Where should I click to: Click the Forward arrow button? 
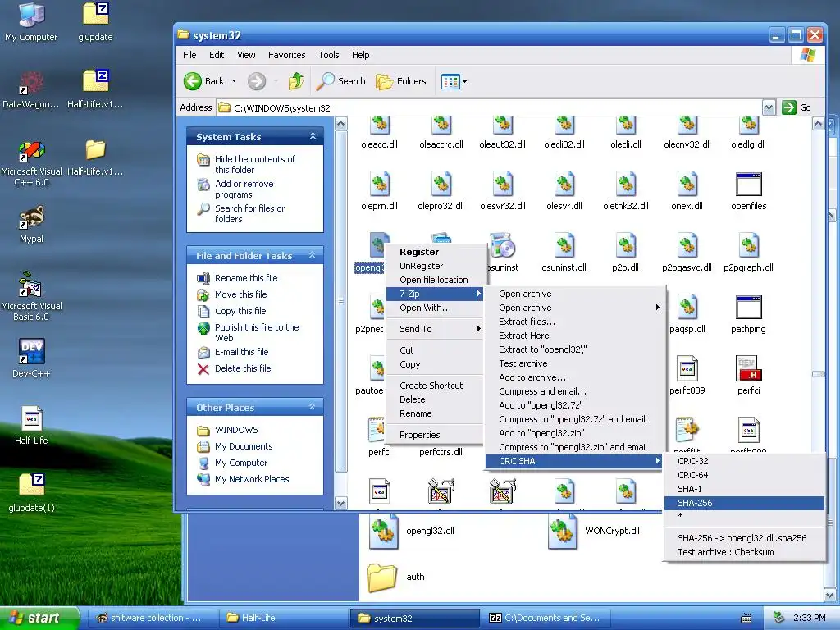pyautogui.click(x=257, y=81)
